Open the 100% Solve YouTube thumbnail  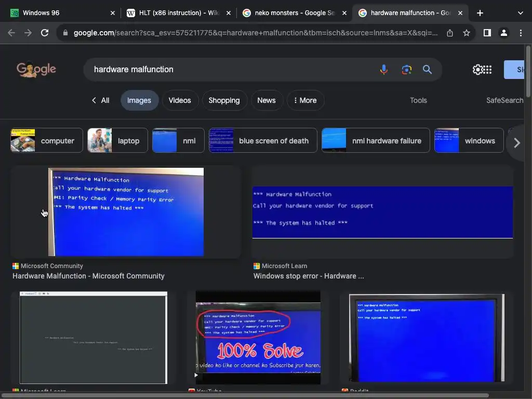tap(258, 338)
